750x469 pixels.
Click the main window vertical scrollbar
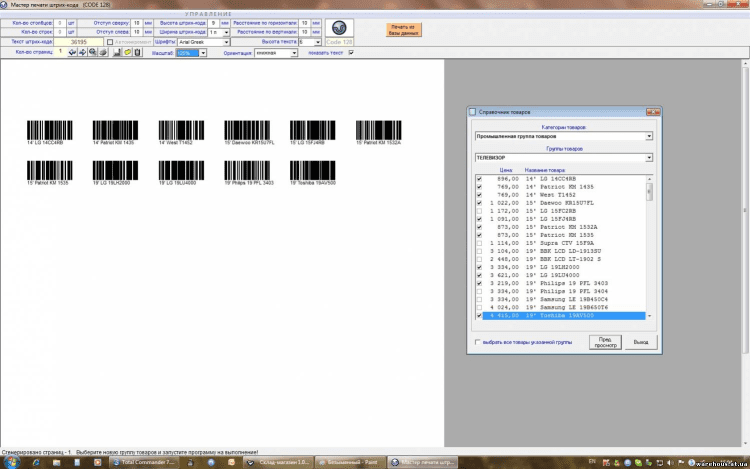745,210
